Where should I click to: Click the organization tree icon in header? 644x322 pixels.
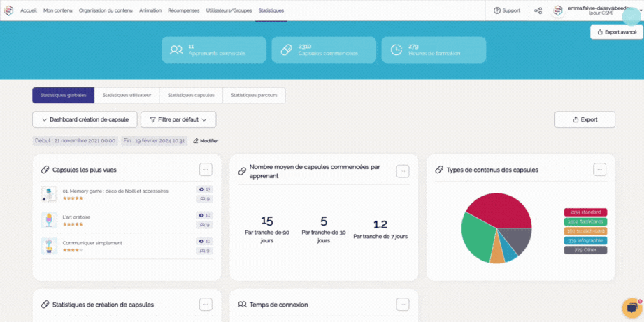[x=538, y=10]
